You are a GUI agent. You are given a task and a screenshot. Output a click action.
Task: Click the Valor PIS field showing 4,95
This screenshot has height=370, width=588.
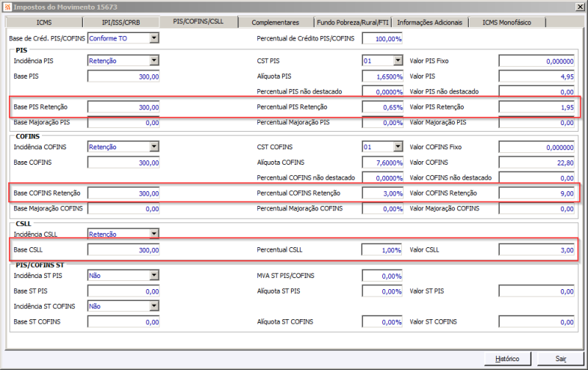pos(537,77)
